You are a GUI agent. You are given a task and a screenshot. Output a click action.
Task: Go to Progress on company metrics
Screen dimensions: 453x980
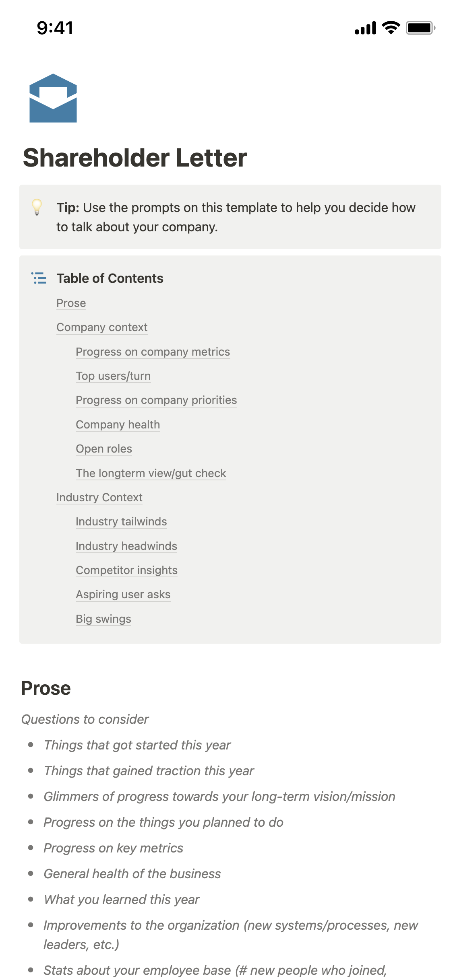[x=153, y=352]
